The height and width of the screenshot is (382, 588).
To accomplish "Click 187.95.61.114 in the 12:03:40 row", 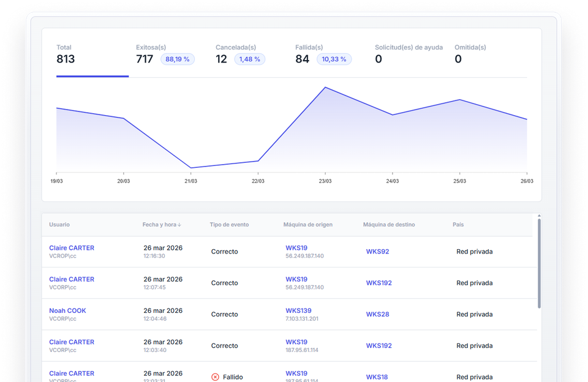I will click(302, 350).
